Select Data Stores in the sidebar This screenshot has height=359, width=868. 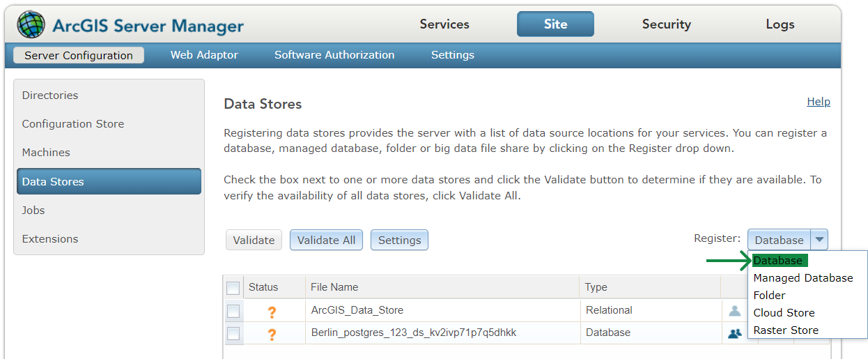point(109,181)
